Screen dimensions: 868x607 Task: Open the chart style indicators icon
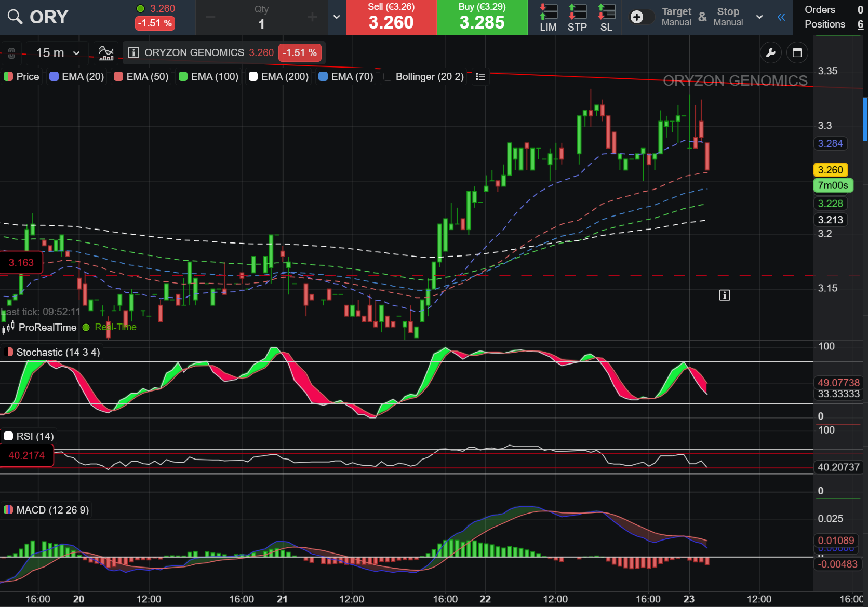pyautogui.click(x=106, y=52)
